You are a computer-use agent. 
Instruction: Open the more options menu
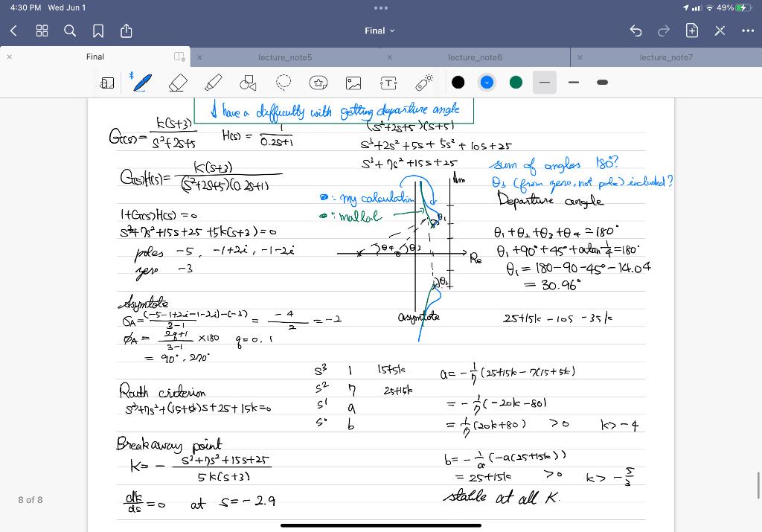coord(748,31)
